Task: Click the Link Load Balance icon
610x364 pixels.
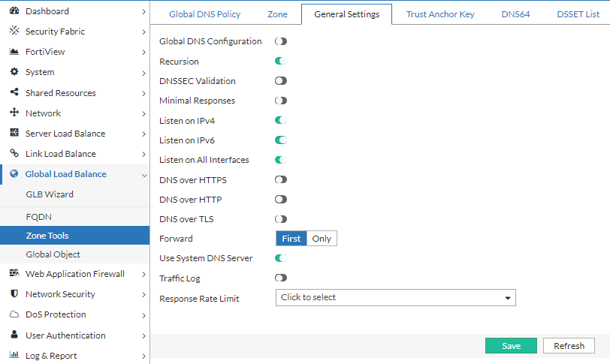Action: tap(14, 154)
